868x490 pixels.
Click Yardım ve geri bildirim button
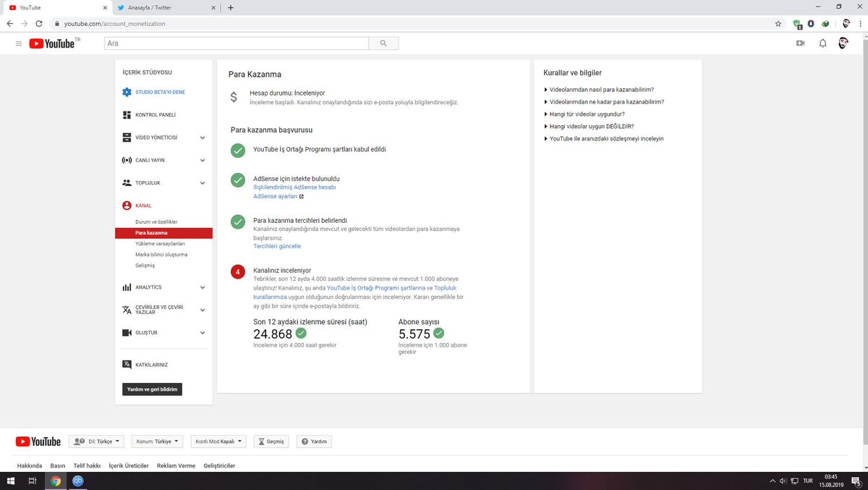pyautogui.click(x=152, y=389)
